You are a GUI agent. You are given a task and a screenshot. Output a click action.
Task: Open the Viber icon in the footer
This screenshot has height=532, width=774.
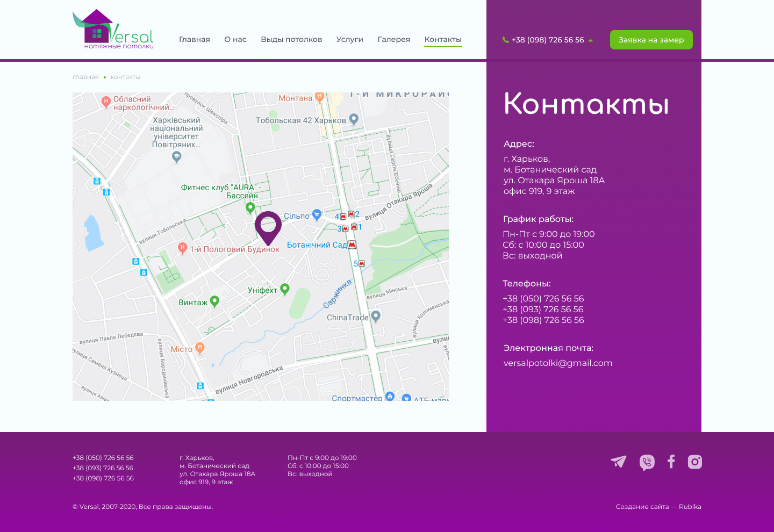tap(647, 462)
